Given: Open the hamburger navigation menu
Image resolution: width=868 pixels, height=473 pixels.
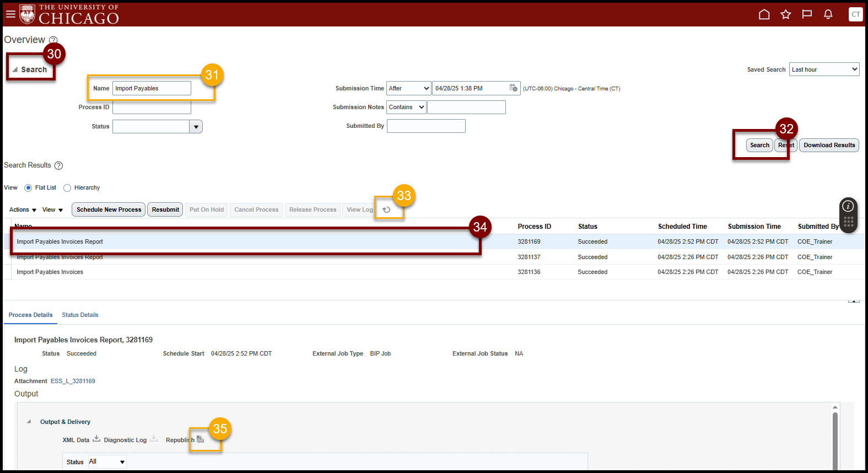Looking at the screenshot, I should pyautogui.click(x=10, y=14).
